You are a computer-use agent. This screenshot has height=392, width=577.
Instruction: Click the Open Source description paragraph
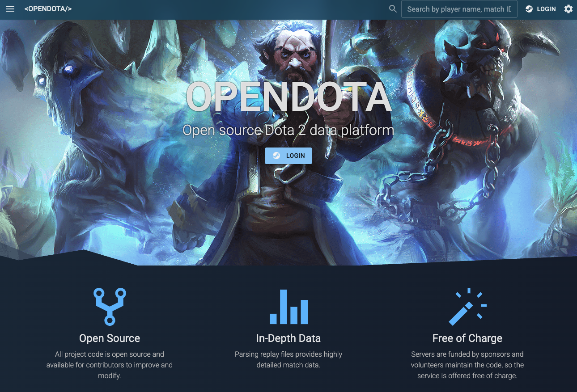(110, 365)
